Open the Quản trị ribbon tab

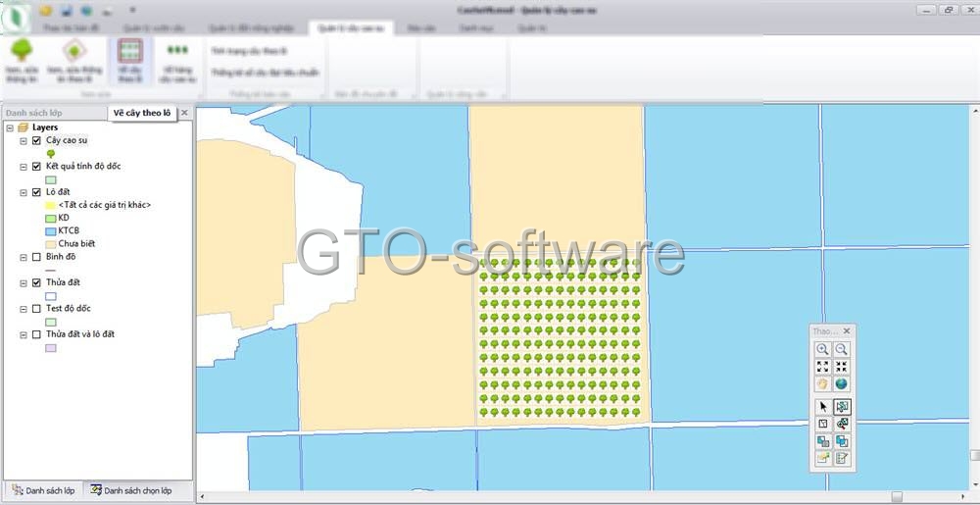click(x=531, y=28)
